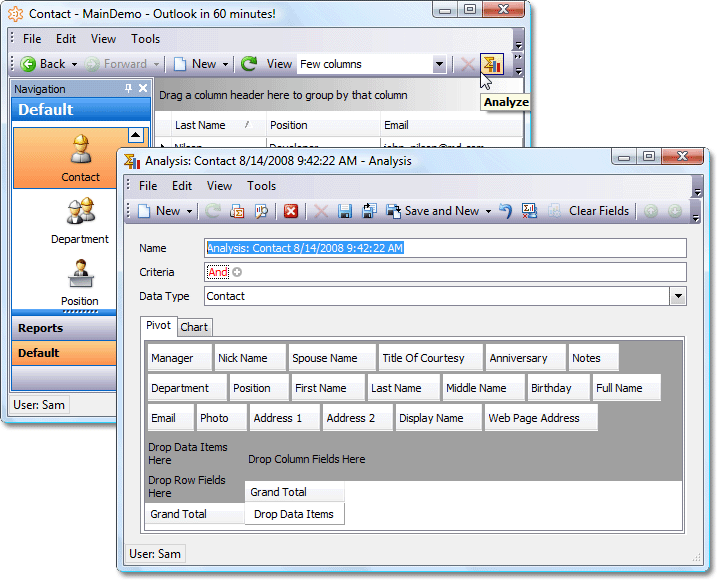Image resolution: width=717 pixels, height=580 pixels.
Task: Add a criteria condition with plus icon
Action: pos(238,272)
